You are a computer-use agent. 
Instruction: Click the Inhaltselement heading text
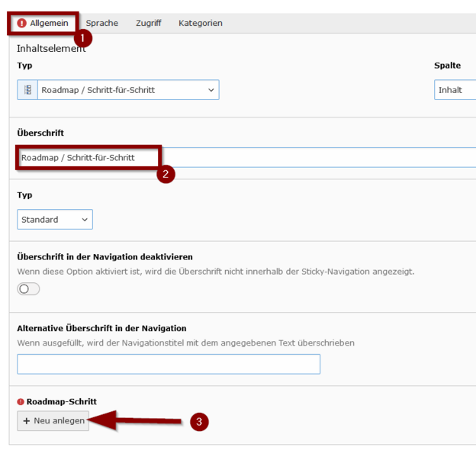click(x=51, y=49)
